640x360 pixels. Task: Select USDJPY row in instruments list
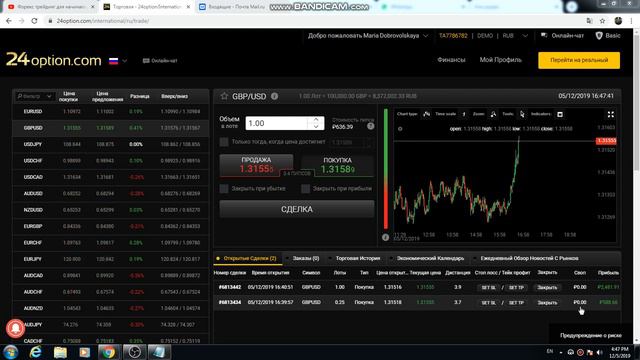[111, 144]
